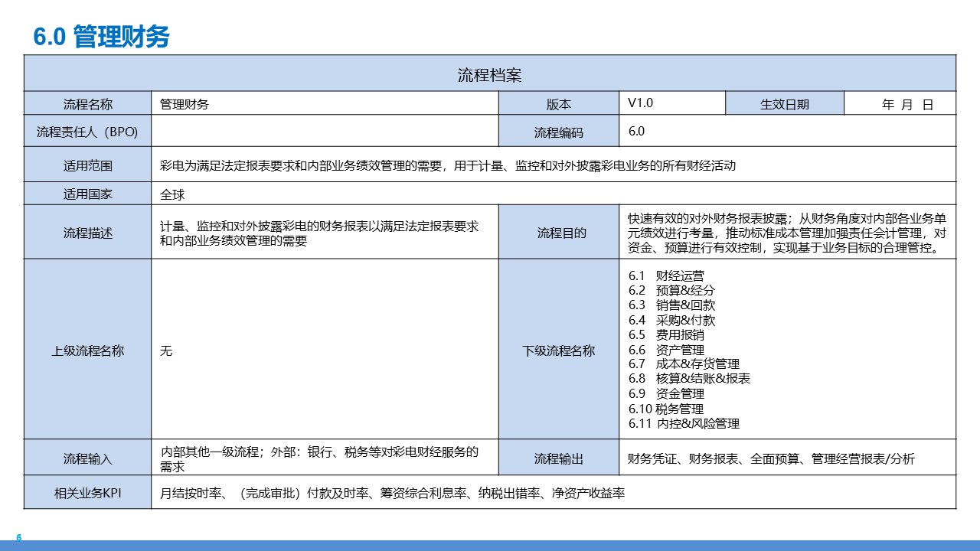The width and height of the screenshot is (980, 551).
Task: Select the 流程描述 label cell
Action: (x=88, y=232)
